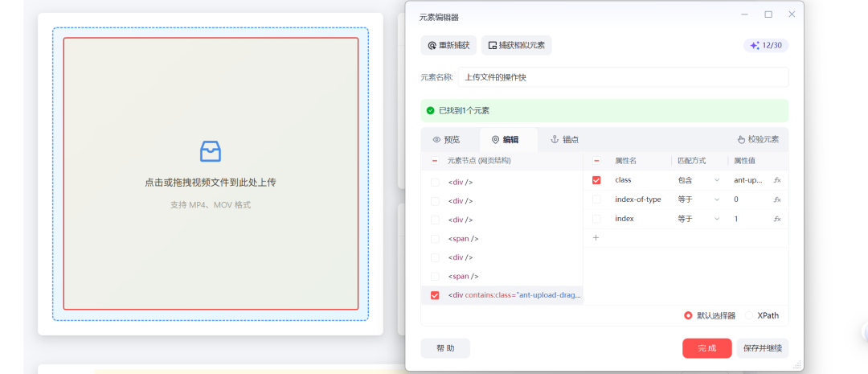Maximize the 元素编辑器 window
Viewport: 868px width, 374px height.
768,14
